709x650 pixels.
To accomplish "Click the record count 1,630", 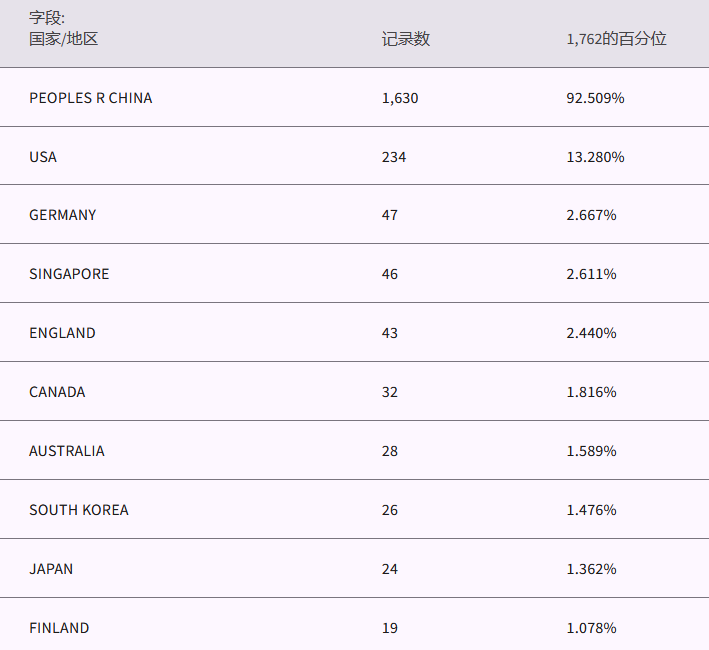I will tap(400, 98).
